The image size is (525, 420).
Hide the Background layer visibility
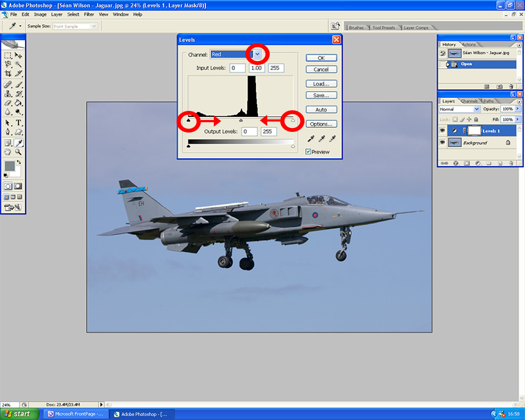coord(442,142)
